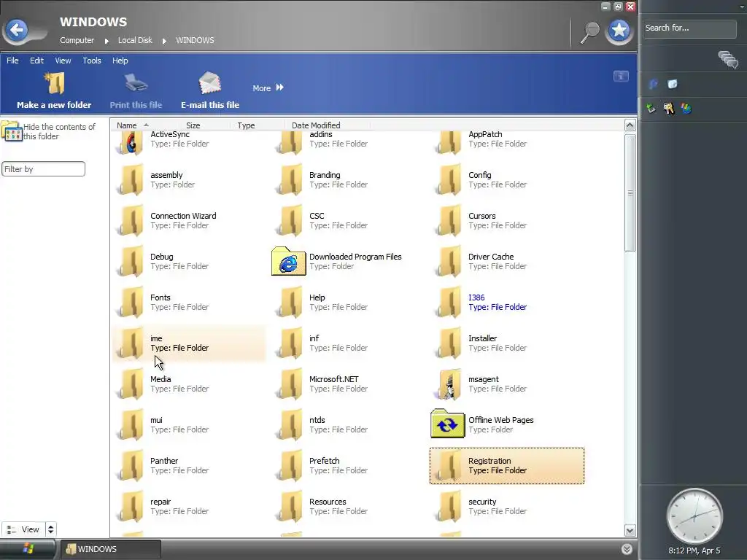
Task: Select the assembly folder icon
Action: tap(130, 179)
